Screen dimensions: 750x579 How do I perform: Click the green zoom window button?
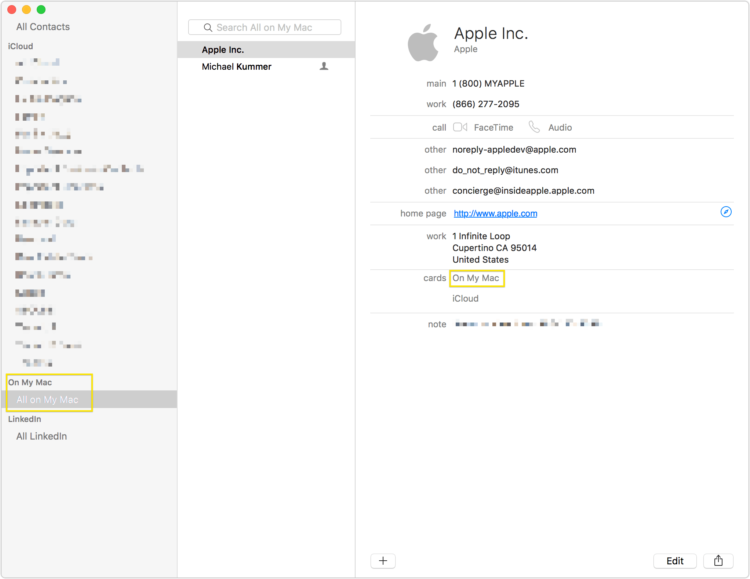(x=41, y=9)
